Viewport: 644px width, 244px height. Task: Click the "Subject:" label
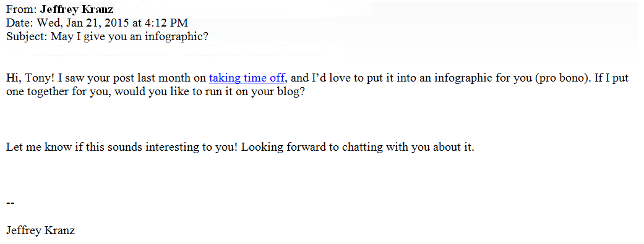(x=27, y=36)
